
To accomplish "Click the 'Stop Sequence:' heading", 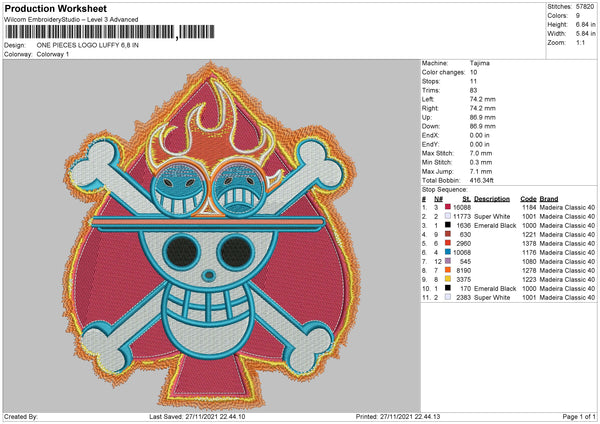I will pyautogui.click(x=445, y=189).
